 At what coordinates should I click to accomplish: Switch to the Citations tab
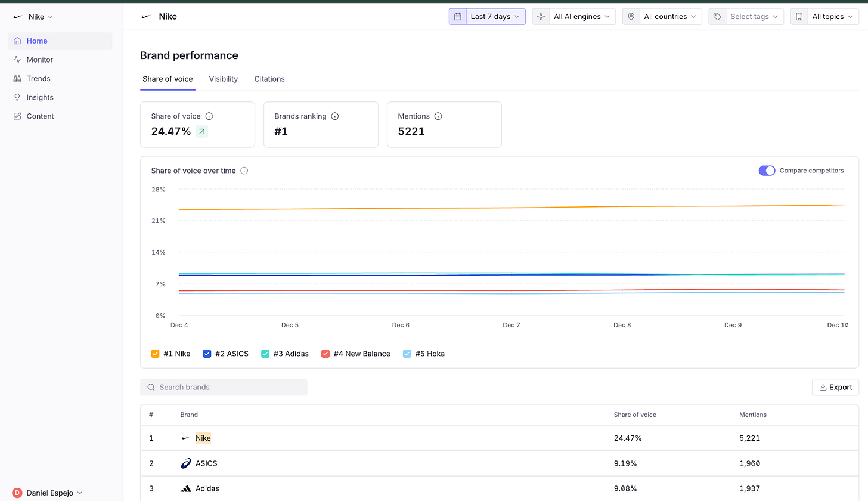coord(269,79)
